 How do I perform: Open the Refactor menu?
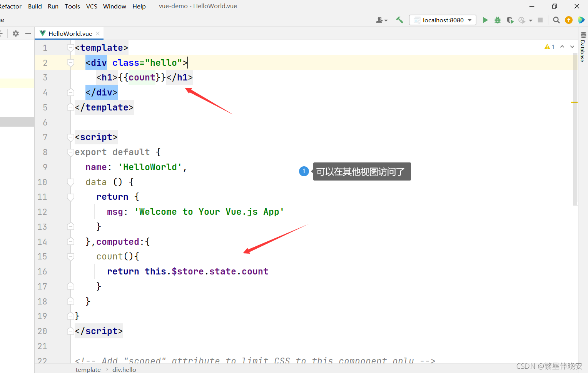click(11, 6)
